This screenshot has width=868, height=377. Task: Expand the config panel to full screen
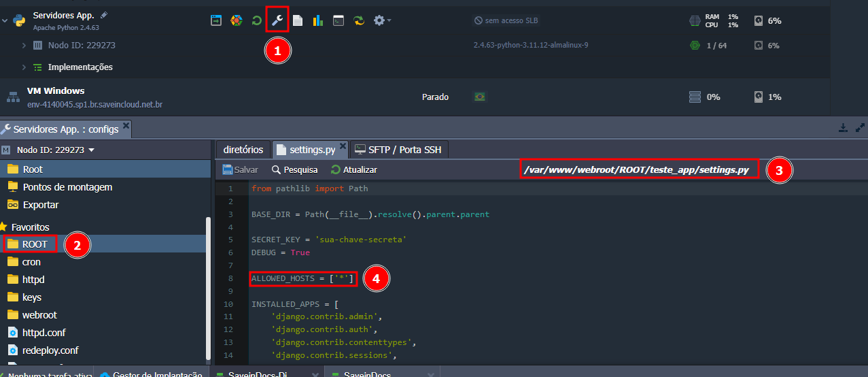860,127
